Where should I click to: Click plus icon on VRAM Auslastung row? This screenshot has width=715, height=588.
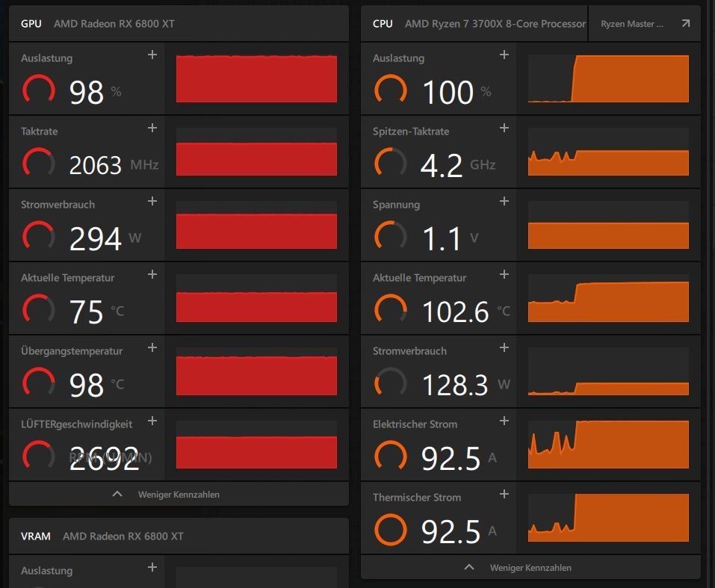point(152,567)
